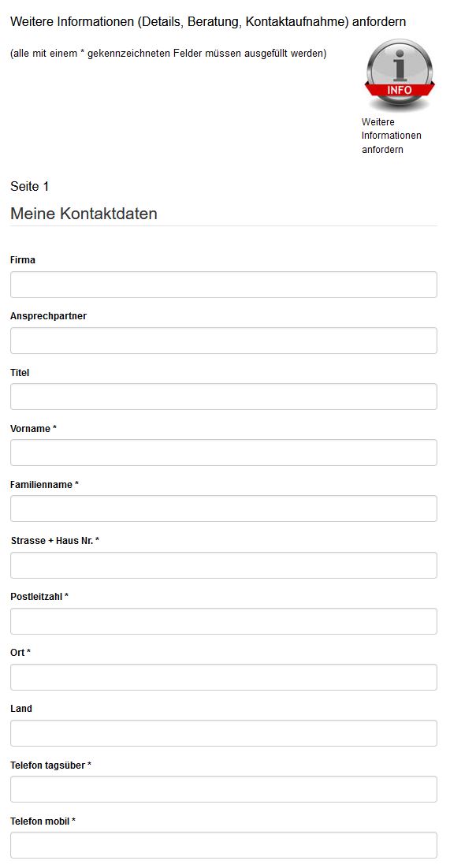Focus the Firma input field
Screen dimensions: 450x868
(x=224, y=285)
